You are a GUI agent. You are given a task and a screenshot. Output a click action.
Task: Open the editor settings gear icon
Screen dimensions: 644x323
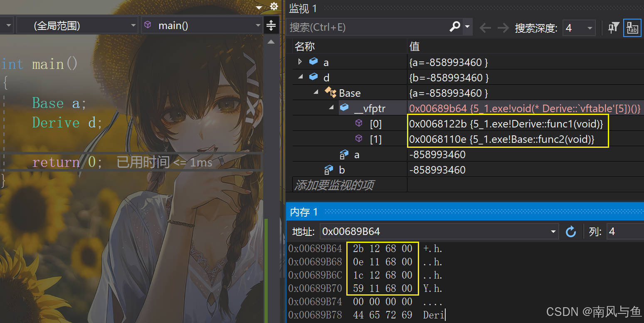pos(274,7)
